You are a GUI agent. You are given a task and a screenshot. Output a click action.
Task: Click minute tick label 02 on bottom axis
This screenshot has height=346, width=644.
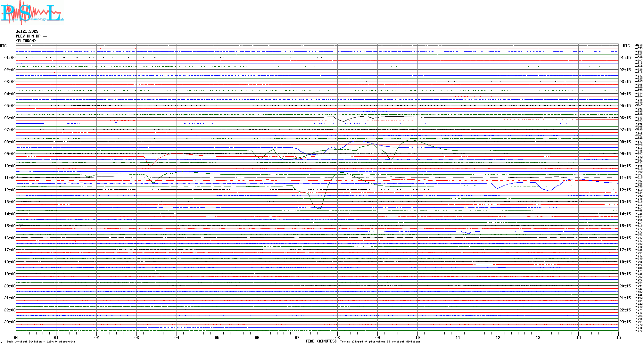coord(96,337)
